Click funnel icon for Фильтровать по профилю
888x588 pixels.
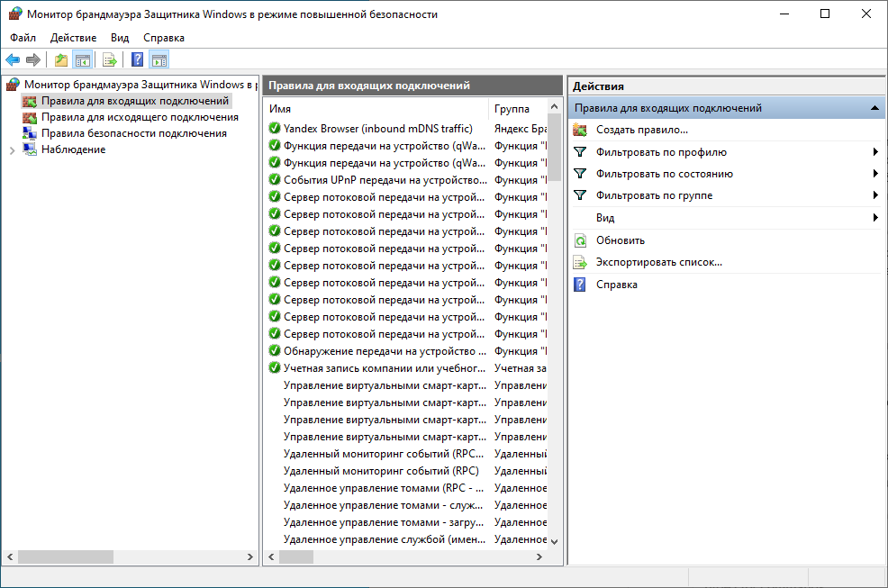click(x=580, y=152)
